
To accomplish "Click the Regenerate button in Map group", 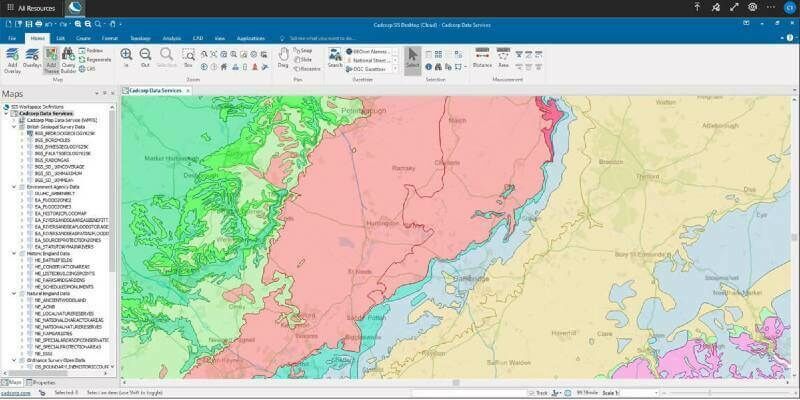I will click(95, 60).
